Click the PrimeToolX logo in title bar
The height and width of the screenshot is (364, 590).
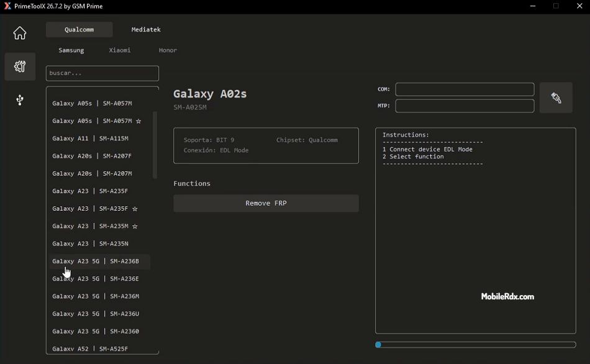click(7, 6)
